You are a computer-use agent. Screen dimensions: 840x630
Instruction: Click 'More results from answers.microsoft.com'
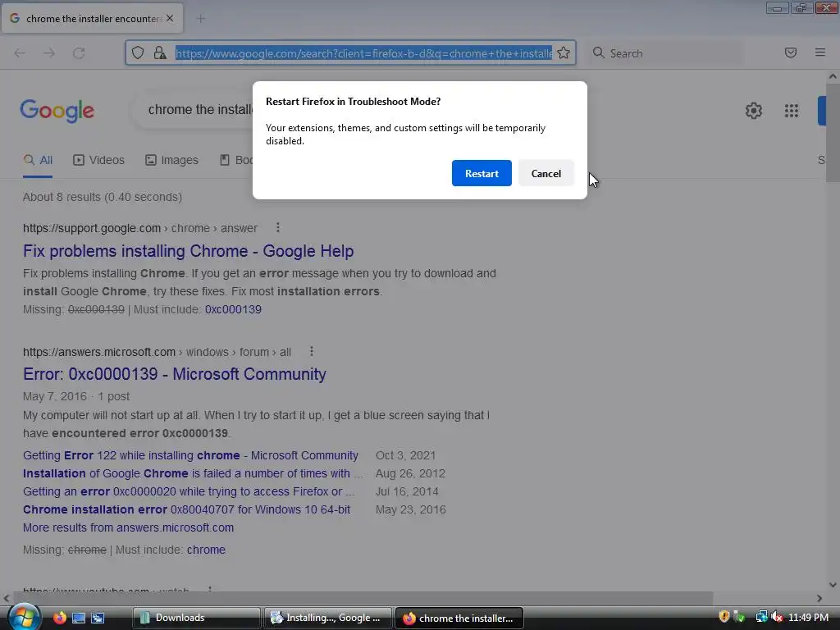click(x=128, y=527)
